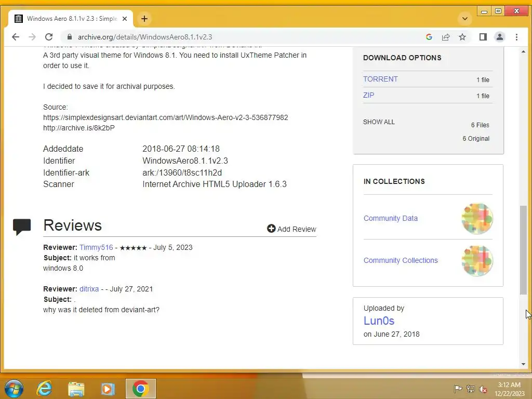Click the Add Review button

291,229
